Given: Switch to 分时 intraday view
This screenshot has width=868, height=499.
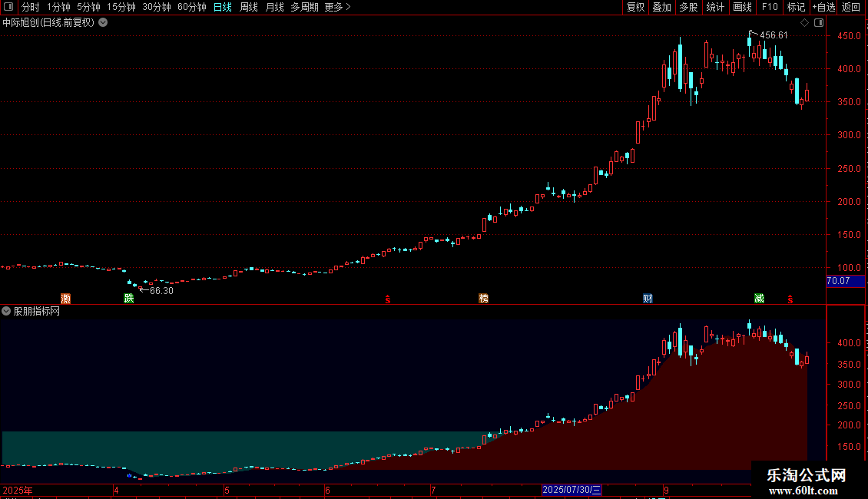Looking at the screenshot, I should 31,7.
